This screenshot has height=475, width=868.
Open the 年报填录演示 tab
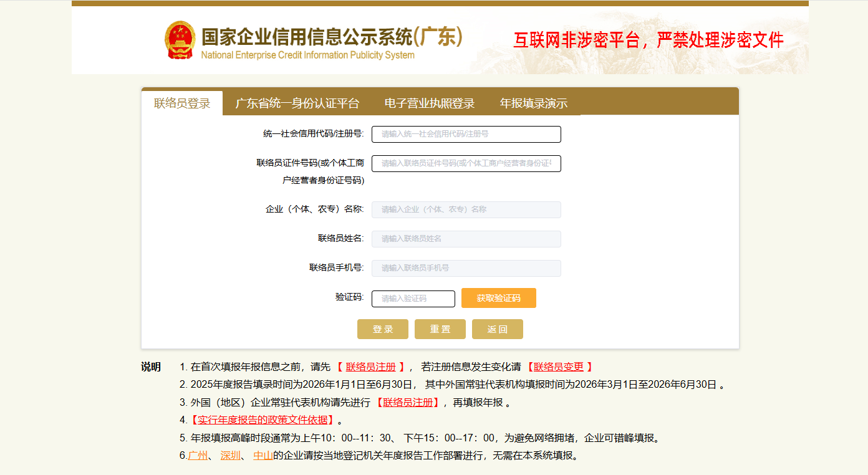[x=534, y=103]
